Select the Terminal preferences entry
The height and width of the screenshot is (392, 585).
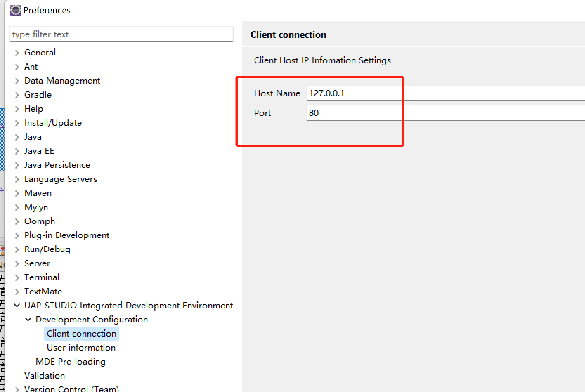(x=42, y=277)
